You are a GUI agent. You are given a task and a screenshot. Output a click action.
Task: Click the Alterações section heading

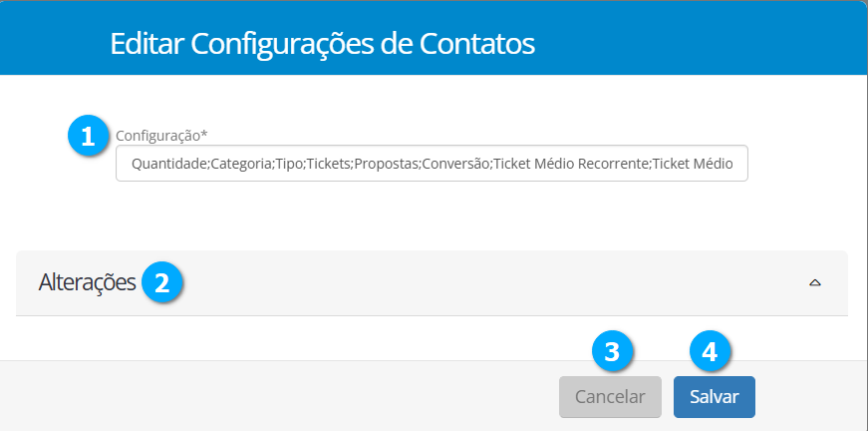coord(87,282)
